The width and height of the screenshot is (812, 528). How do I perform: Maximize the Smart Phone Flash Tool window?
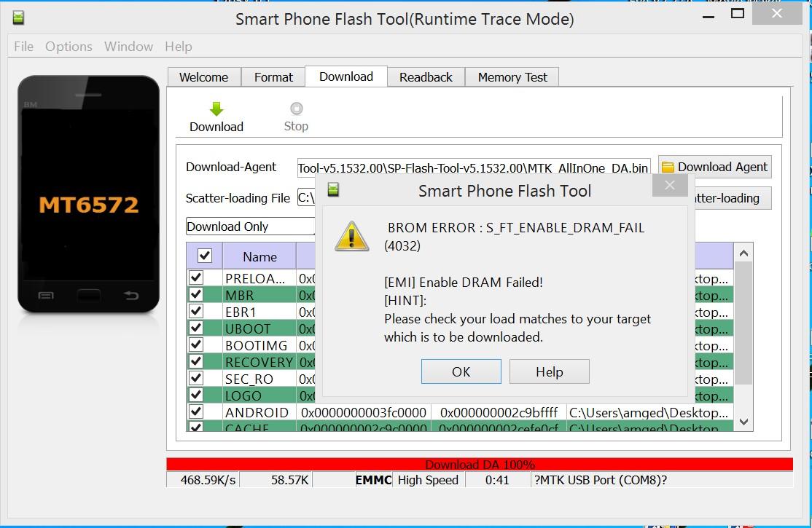[738, 13]
